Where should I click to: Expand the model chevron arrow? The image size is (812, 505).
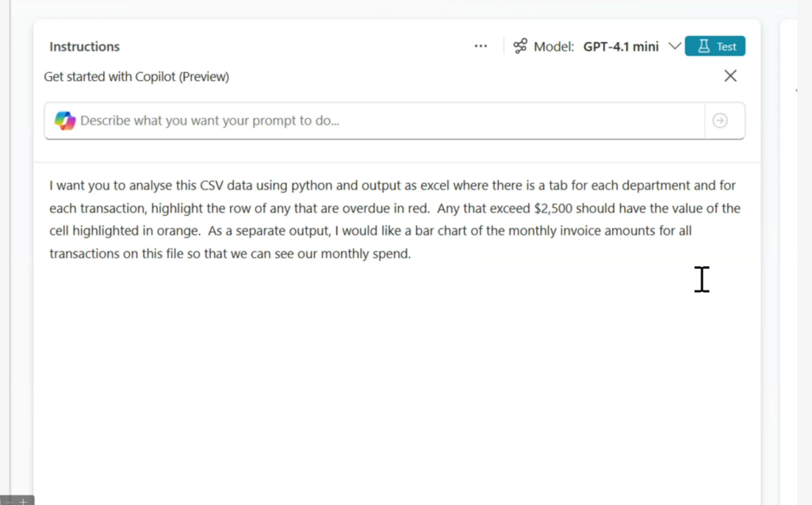(674, 46)
